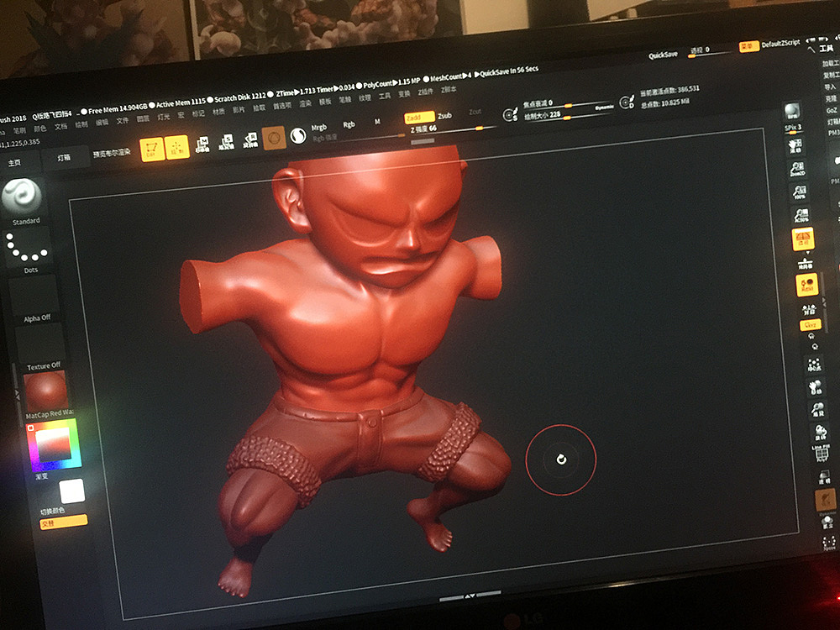Screen dimensions: 840x630
Task: Toggle Edit mode button
Action: tap(152, 150)
